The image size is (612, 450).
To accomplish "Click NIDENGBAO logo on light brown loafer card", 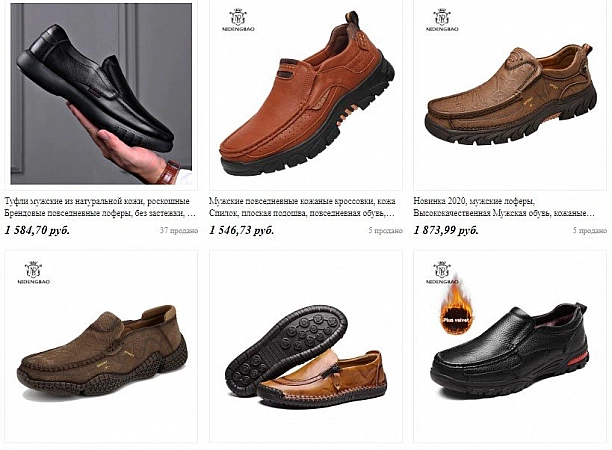I will click(442, 20).
